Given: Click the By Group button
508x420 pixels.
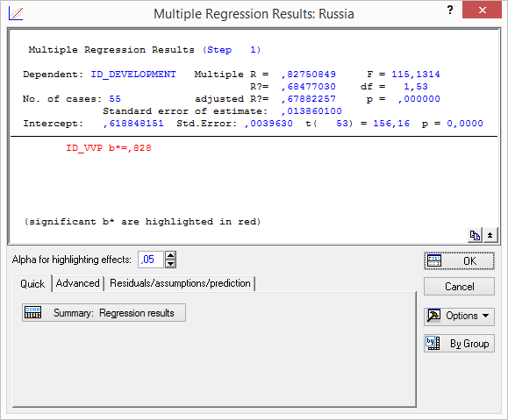Looking at the screenshot, I should coord(460,343).
